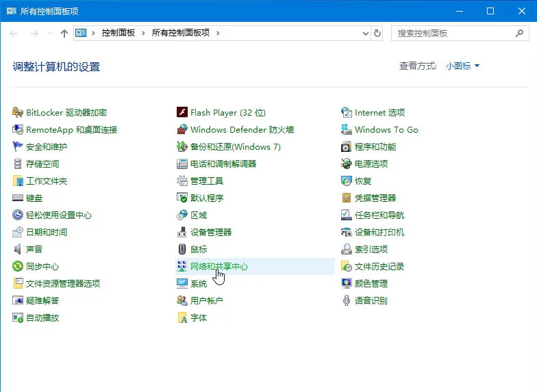Open the 用户帐户 icon
Screen dimensions: 537x392
(182, 300)
